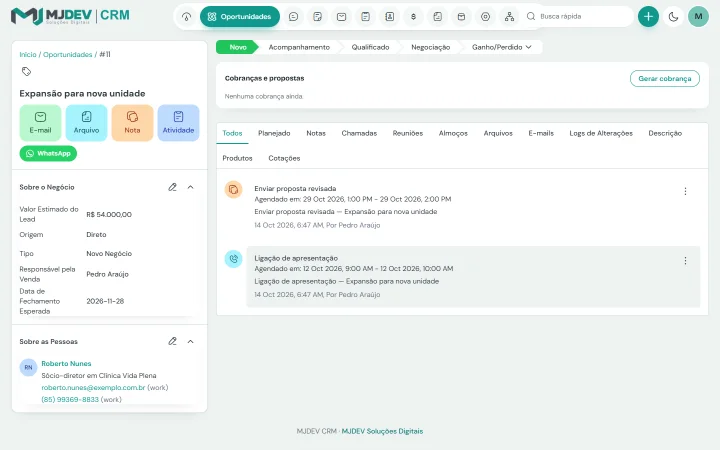Open the settings circle icon in navigation
Viewport: 720px width, 450px height.
485,17
